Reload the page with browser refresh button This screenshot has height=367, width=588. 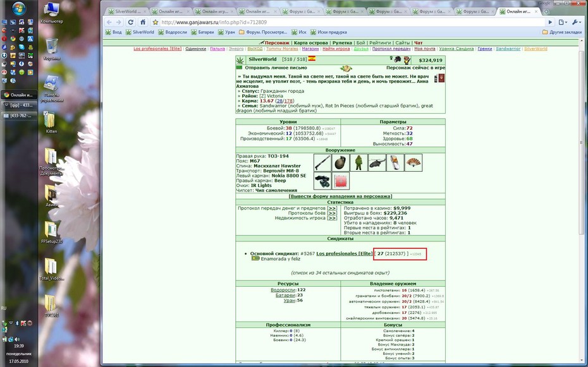pyautogui.click(x=130, y=23)
